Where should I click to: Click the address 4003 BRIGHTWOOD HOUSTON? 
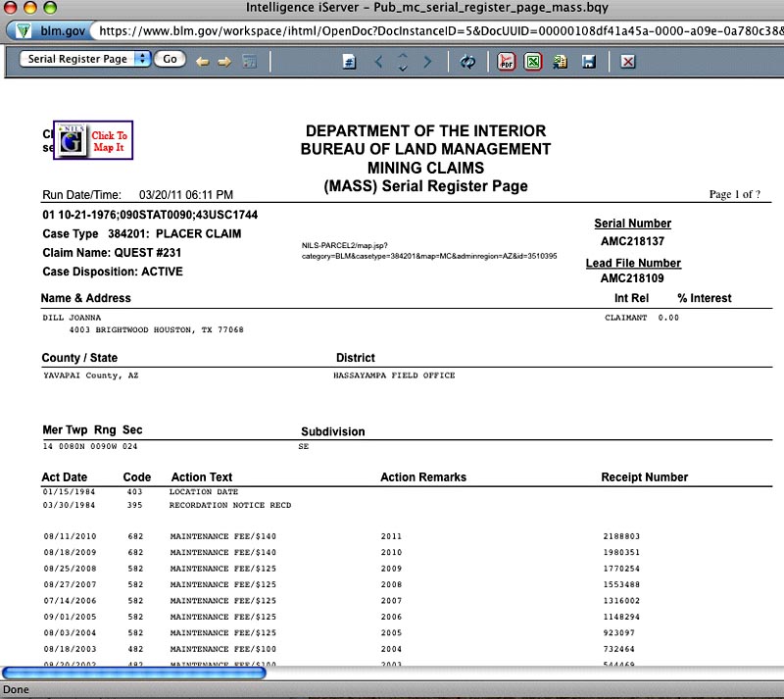pyautogui.click(x=156, y=329)
